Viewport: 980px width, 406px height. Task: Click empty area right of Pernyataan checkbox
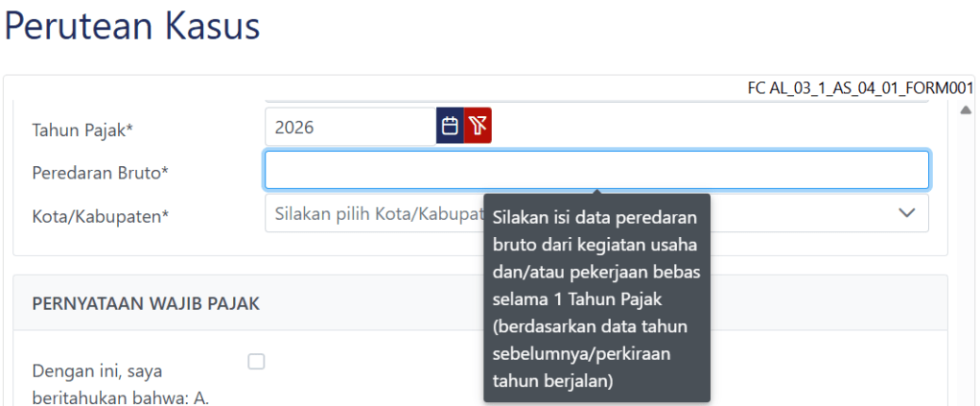[384, 365]
